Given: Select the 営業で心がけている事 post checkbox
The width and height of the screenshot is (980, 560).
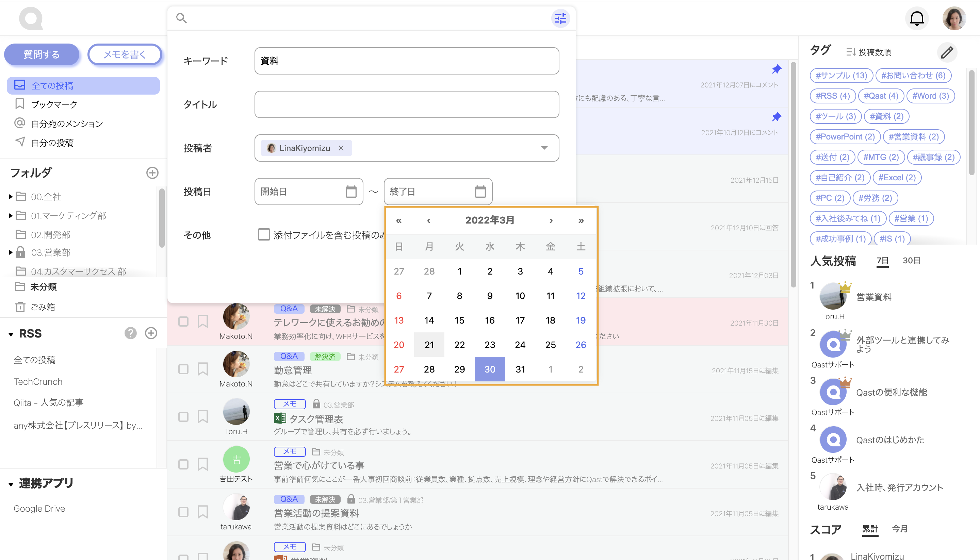Looking at the screenshot, I should coord(183,465).
